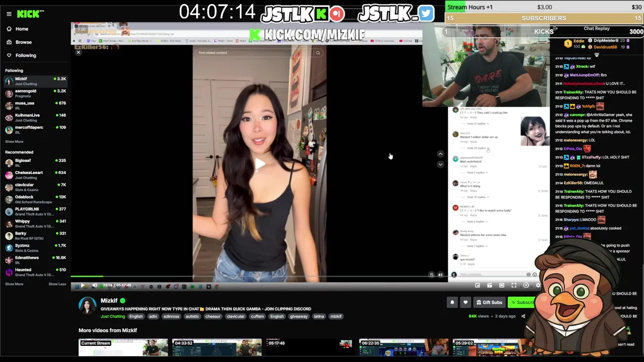Viewport: 644px width, 362px height.
Task: Open Barky recommended channel
Action: pos(35,235)
